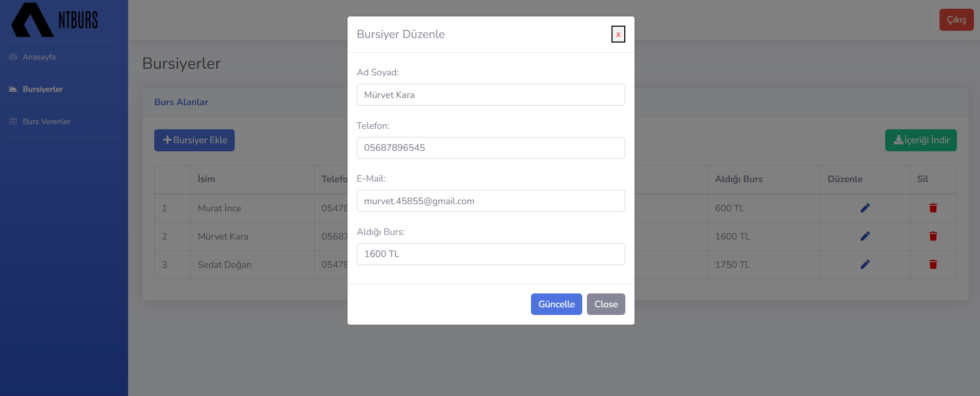The height and width of the screenshot is (396, 980).
Task: Select the pencil edit icon for Murat İnce
Action: [865, 208]
